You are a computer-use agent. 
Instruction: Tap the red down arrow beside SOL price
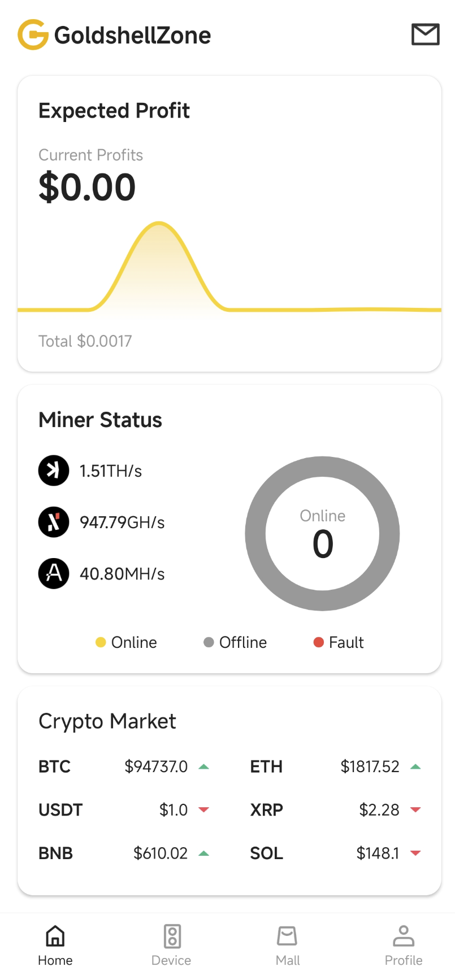click(415, 853)
